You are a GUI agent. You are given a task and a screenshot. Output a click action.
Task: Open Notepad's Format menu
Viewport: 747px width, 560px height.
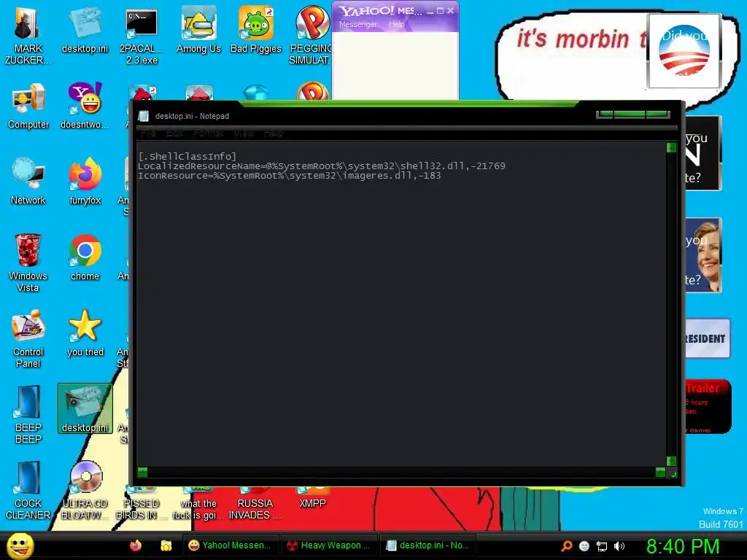point(208,133)
